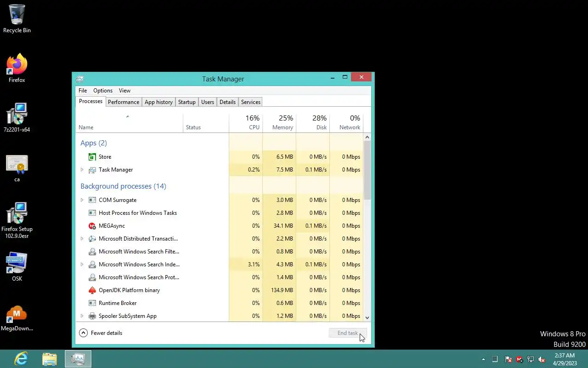Click the Action Center flag tray icon
Image resolution: width=588 pixels, height=368 pixels.
coord(509,359)
